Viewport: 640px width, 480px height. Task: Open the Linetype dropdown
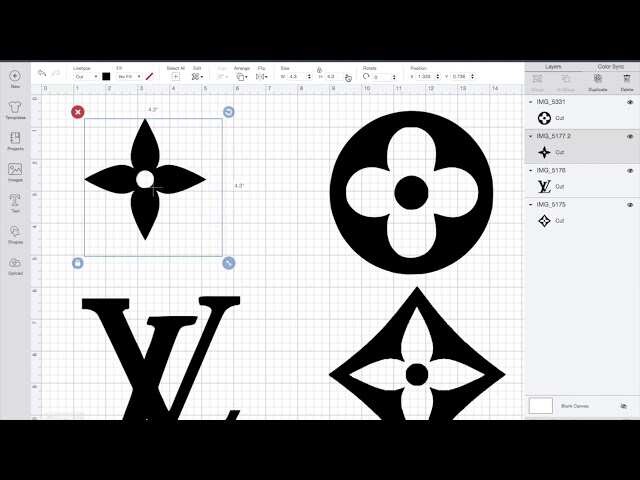click(86, 77)
